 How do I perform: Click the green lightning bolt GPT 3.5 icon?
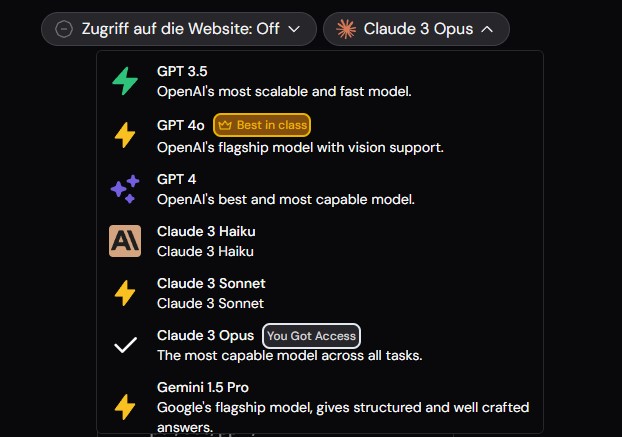125,81
